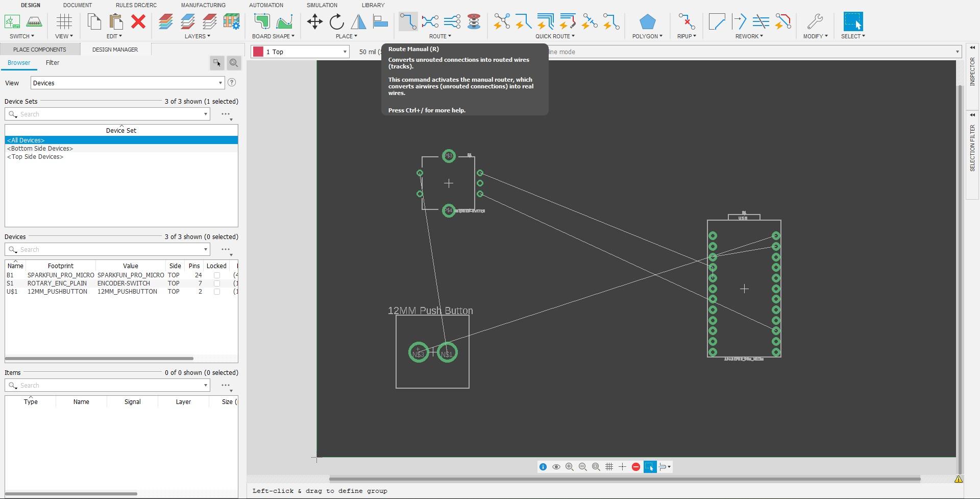Switch to the Design Manager tab
This screenshot has height=499, width=980.
click(115, 50)
